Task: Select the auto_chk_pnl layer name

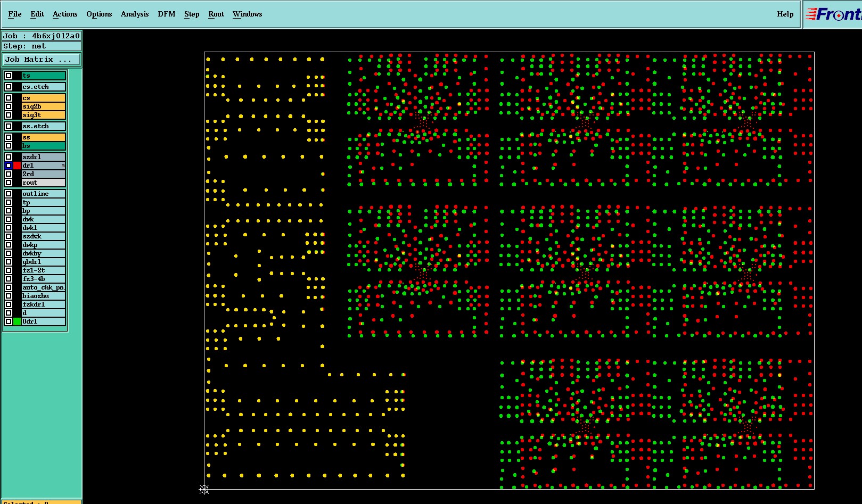Action: 44,287
